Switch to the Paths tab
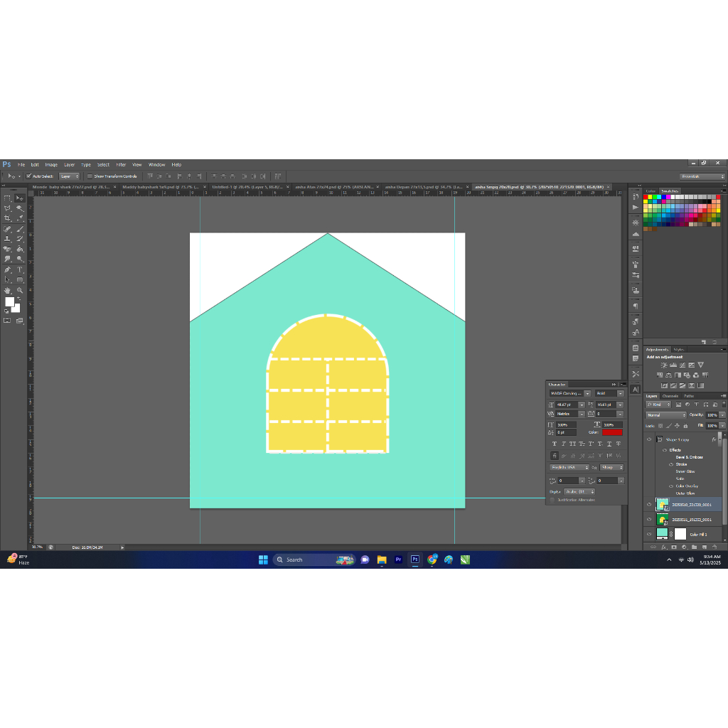 (689, 396)
